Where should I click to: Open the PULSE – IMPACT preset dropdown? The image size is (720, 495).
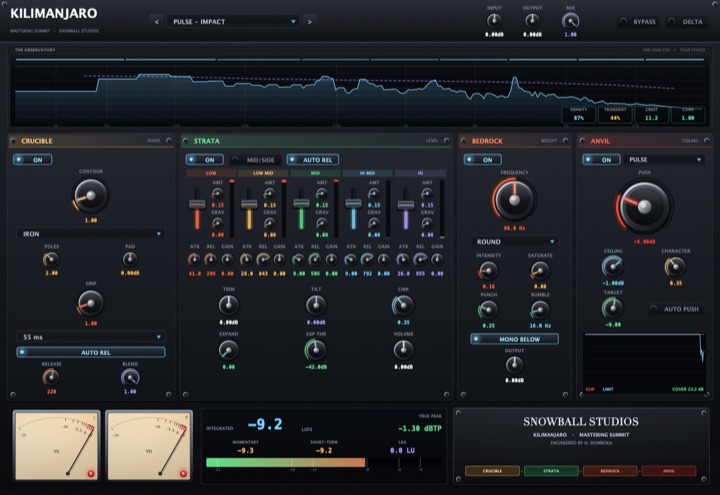pos(233,22)
